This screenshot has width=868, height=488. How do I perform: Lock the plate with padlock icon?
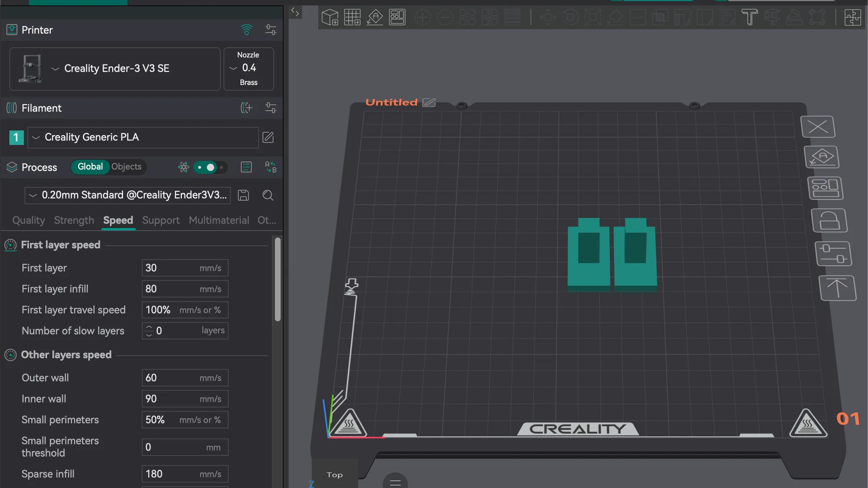pos(829,220)
